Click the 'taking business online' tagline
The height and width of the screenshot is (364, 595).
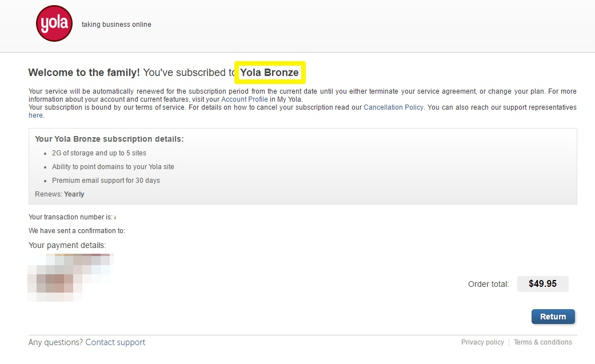pyautogui.click(x=116, y=25)
